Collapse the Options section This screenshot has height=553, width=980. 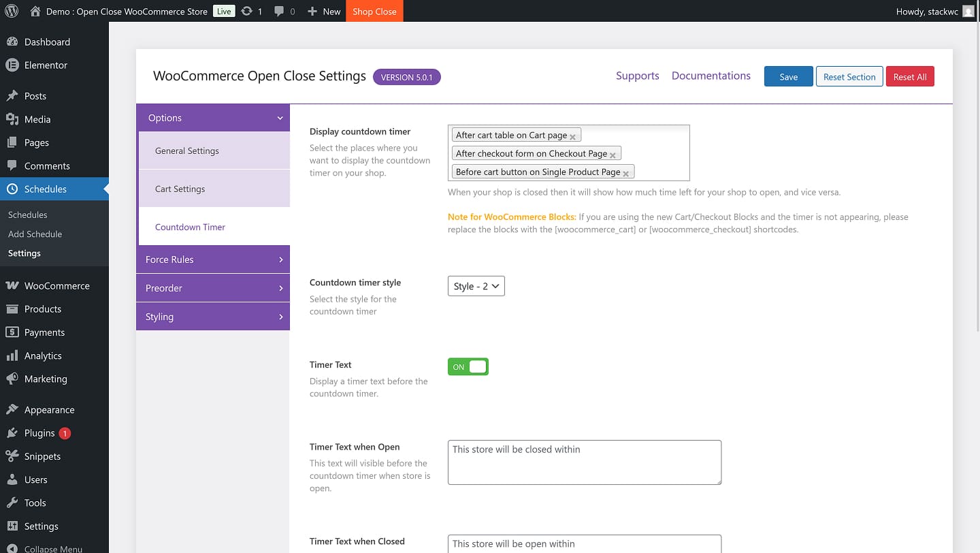pyautogui.click(x=213, y=118)
